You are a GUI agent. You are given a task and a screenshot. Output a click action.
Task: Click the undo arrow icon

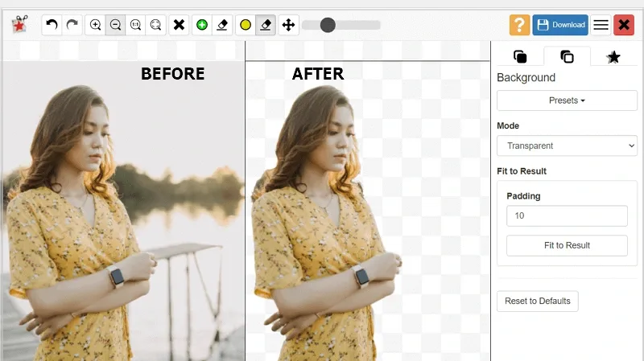pos(52,25)
